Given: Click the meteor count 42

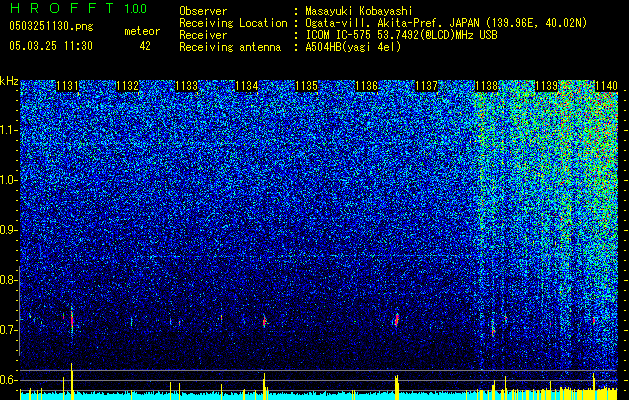Looking at the screenshot, I should point(145,46).
